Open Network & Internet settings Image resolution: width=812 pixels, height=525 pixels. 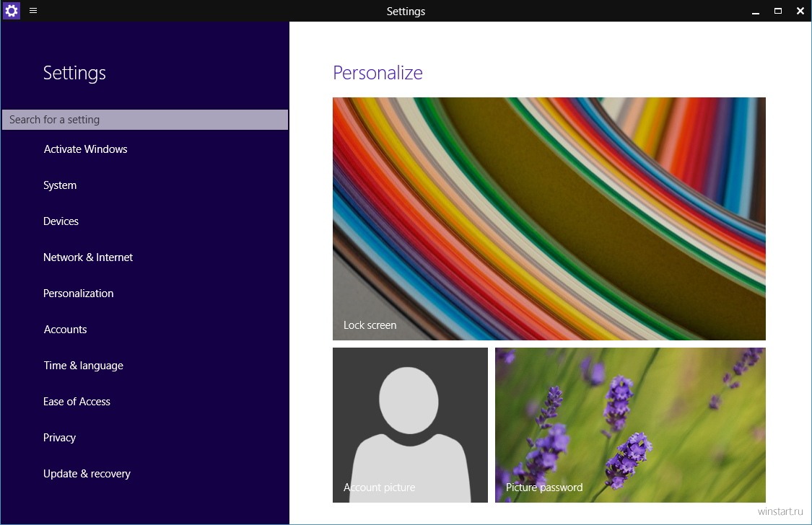[88, 257]
